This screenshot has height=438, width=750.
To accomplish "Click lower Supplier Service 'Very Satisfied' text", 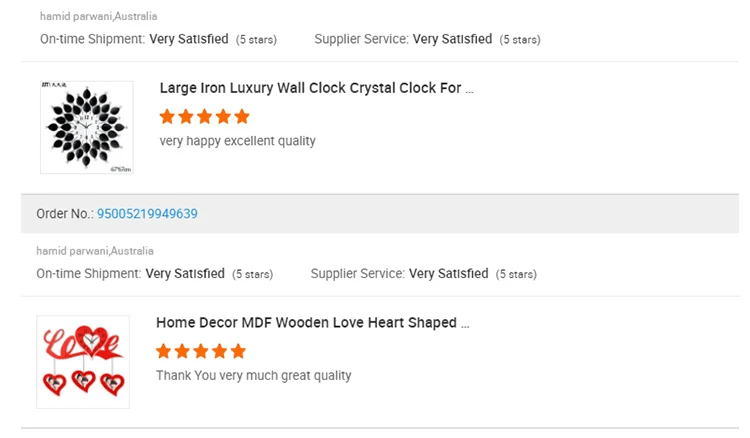I will tap(448, 274).
